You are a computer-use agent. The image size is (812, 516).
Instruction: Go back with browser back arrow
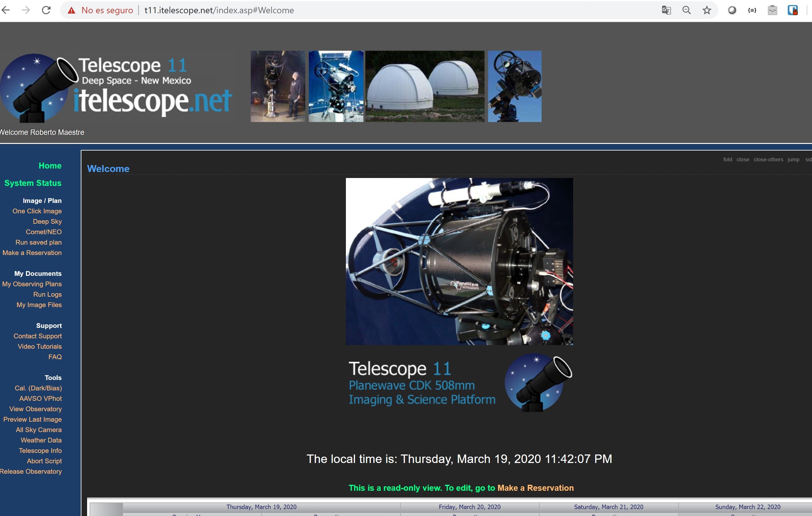tap(6, 10)
